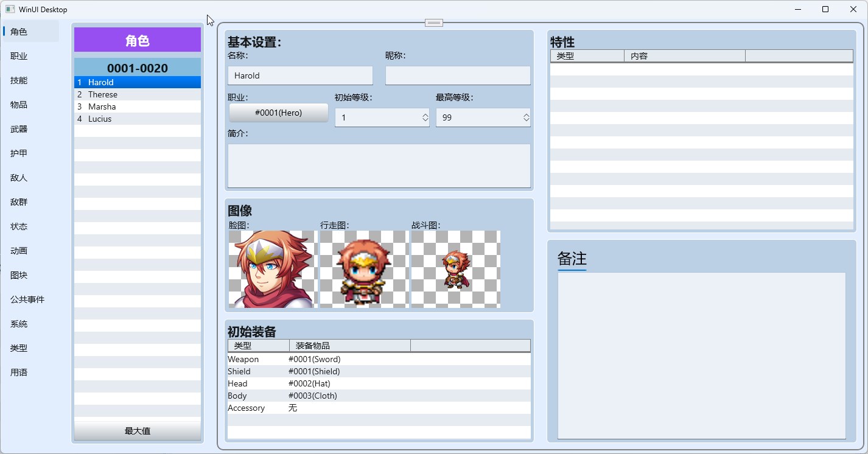The image size is (868, 454).
Task: Minimize the WinUI Desktop window
Action: pyautogui.click(x=797, y=9)
